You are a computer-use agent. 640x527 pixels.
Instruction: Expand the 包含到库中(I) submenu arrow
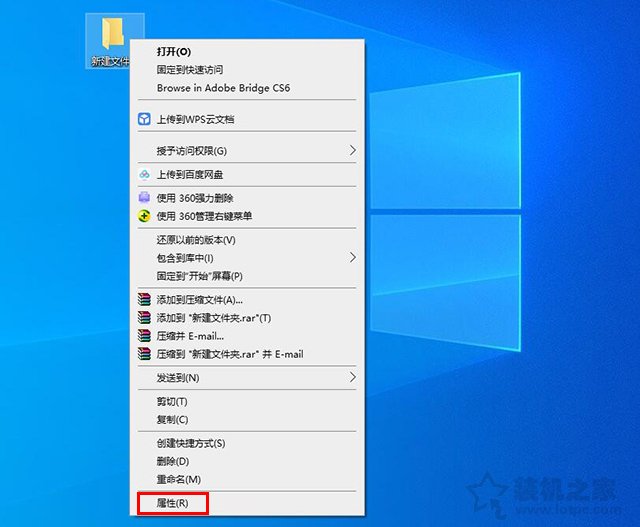pos(353,257)
